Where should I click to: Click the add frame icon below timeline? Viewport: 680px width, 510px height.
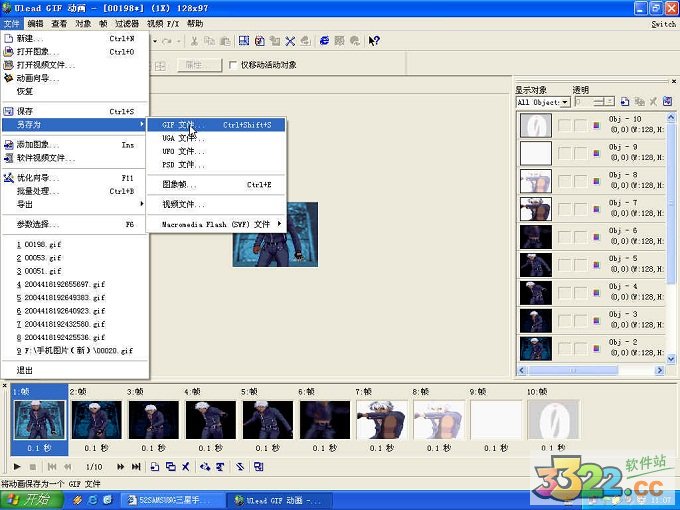[x=155, y=467]
